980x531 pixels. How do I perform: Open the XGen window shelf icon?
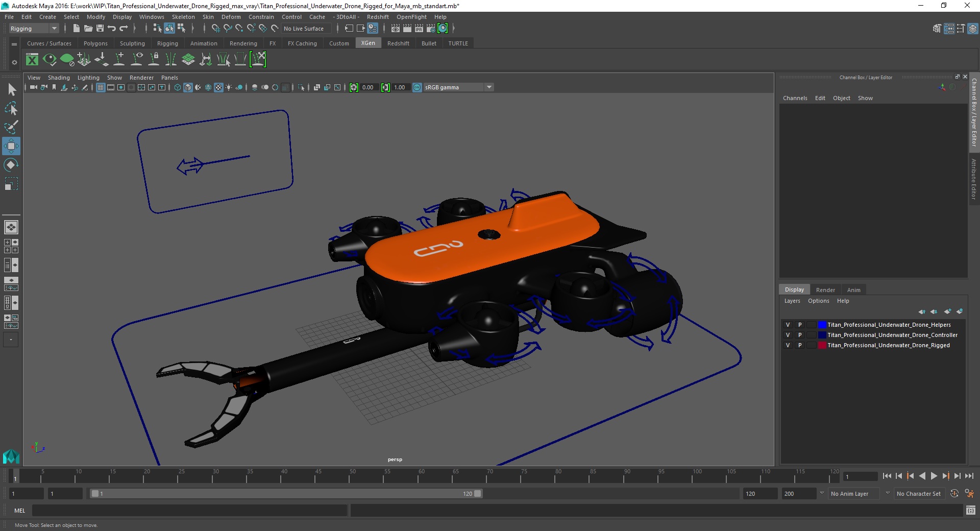pos(32,60)
